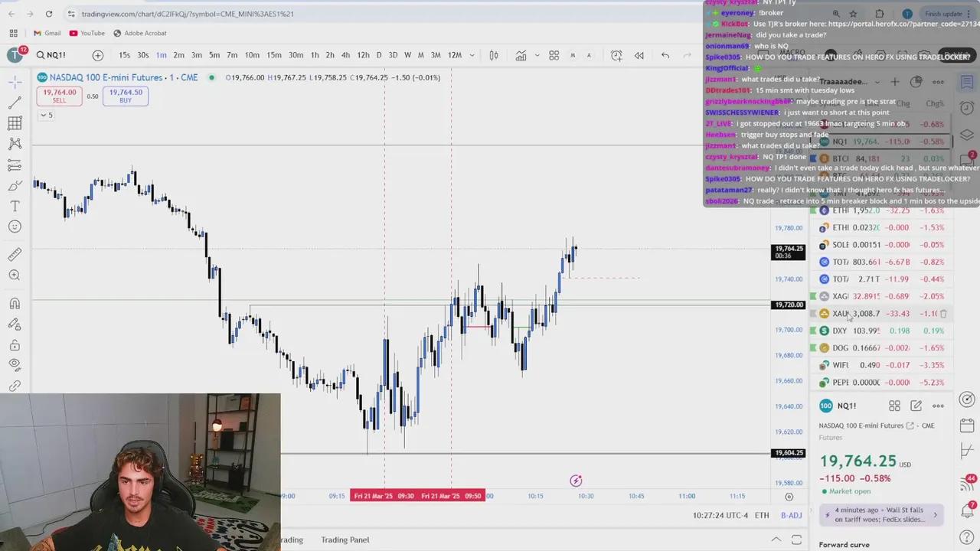Open the calendar sidebar panel
This screenshot has height=551, width=980.
coord(967,425)
